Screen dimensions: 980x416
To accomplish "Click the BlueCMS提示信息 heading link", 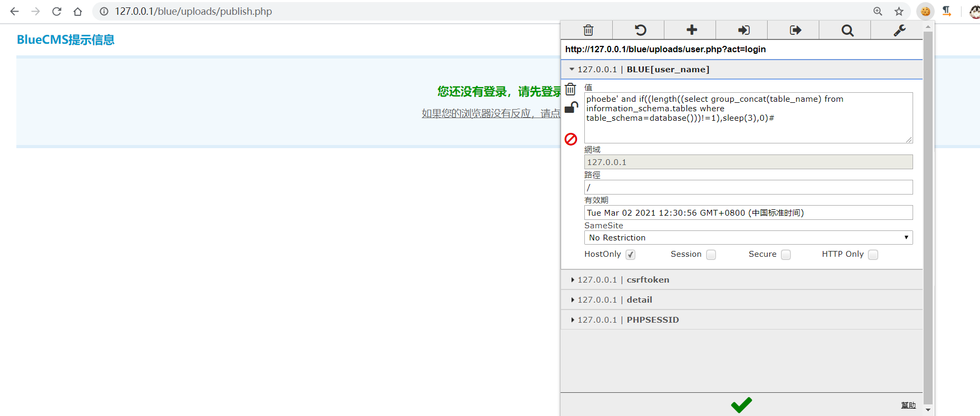I will coord(65,40).
